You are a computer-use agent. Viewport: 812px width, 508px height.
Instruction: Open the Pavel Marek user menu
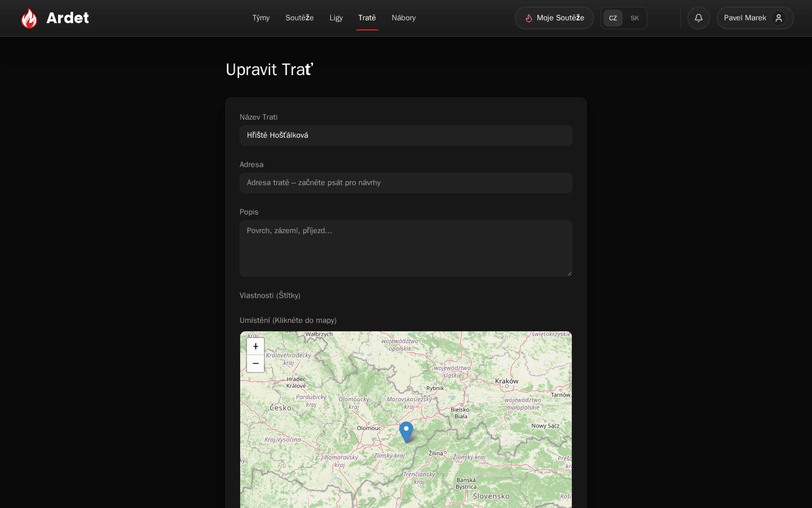(755, 18)
